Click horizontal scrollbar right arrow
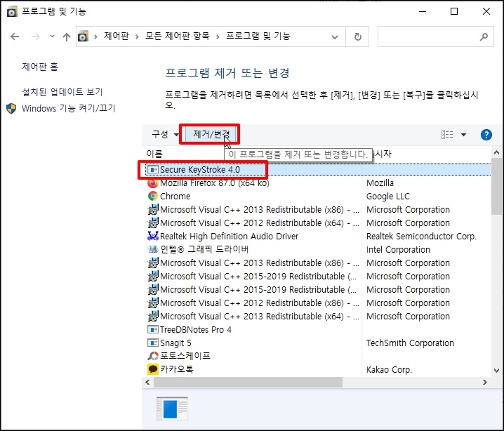The image size is (504, 431). [x=485, y=382]
